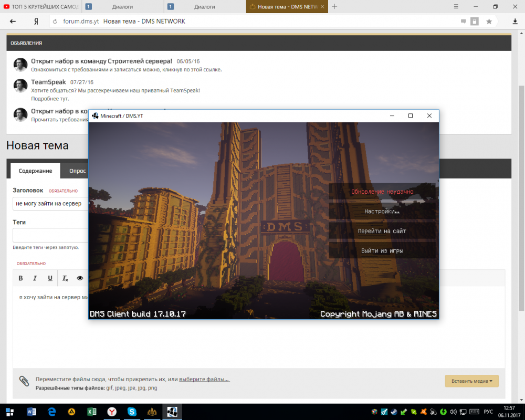Expand the 'Вставить медиа' dropdown
The height and width of the screenshot is (420, 525).
[471, 381]
